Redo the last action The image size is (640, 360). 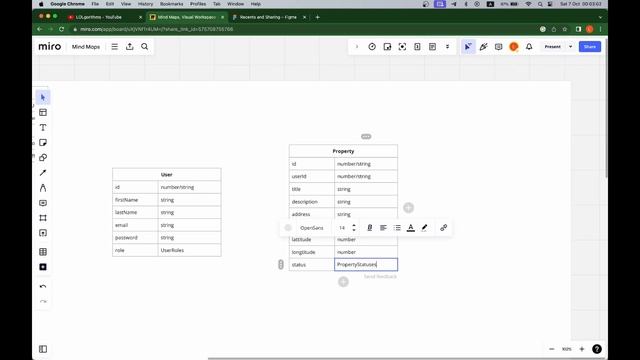click(43, 302)
